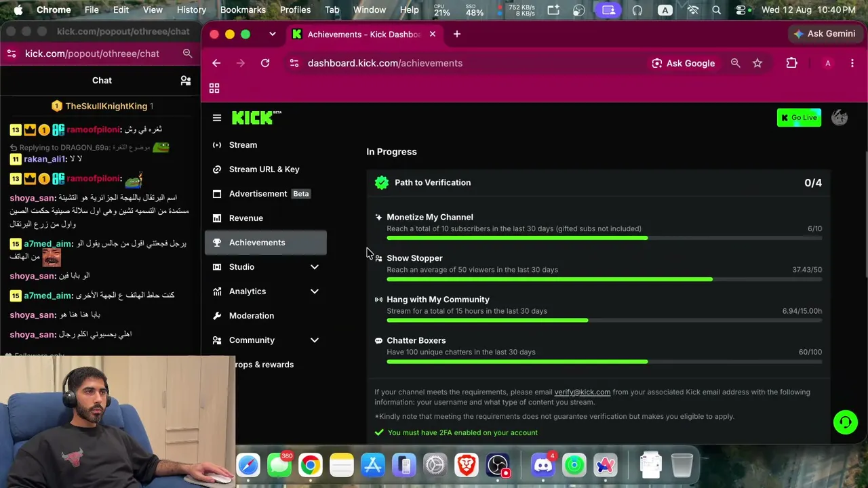Click the 0/4 verification counter
The width and height of the screenshot is (868, 488).
click(813, 183)
